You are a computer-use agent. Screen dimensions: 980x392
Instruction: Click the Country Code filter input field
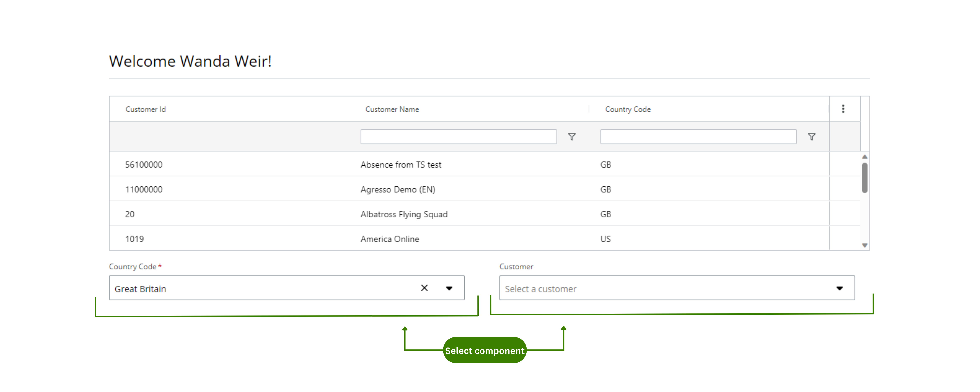tap(698, 137)
